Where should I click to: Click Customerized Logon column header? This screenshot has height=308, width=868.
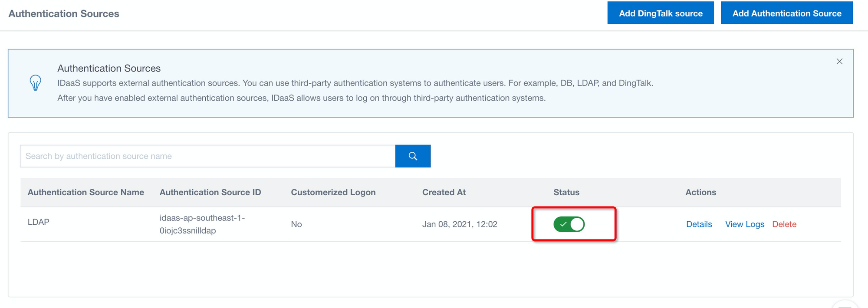click(x=333, y=192)
